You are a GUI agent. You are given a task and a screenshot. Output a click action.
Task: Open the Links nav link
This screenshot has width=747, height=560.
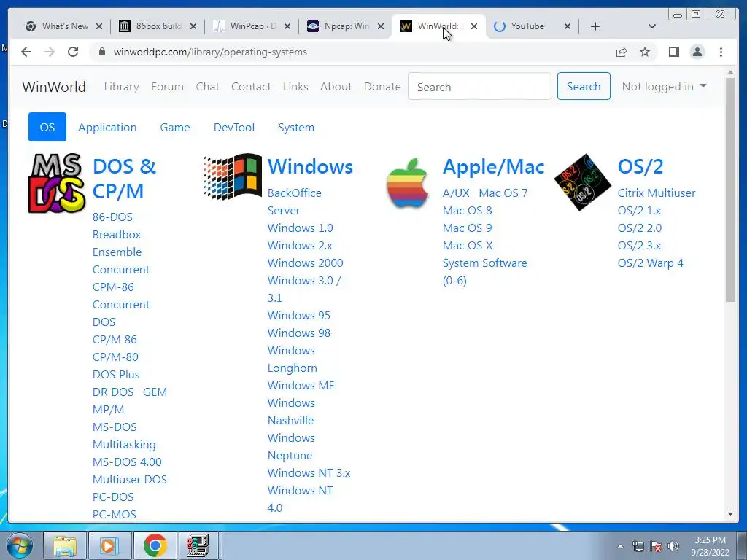(295, 86)
